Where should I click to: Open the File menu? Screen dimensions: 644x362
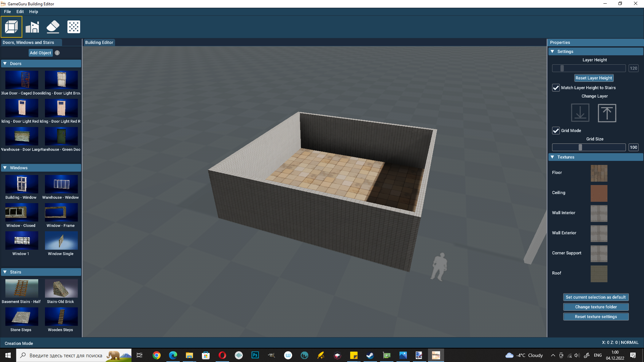(7, 11)
